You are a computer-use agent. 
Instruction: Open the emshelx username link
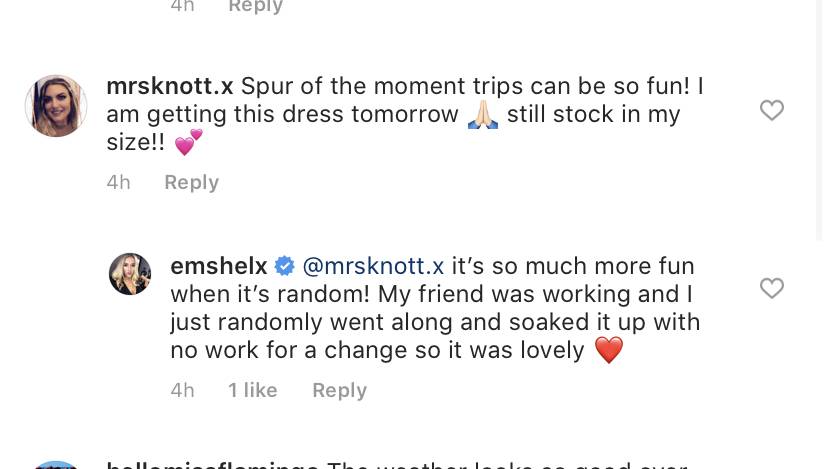click(x=219, y=266)
